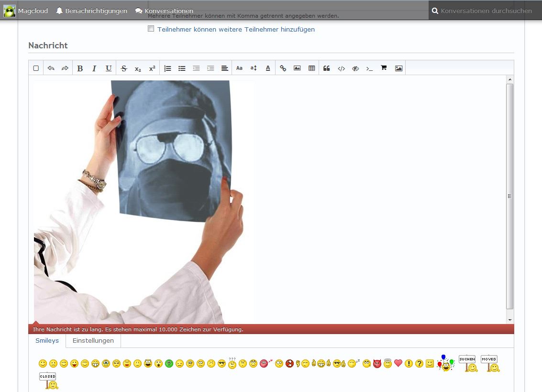Insert the exclamation mark smiley
The width and height of the screenshot is (542, 392).
[x=409, y=363]
